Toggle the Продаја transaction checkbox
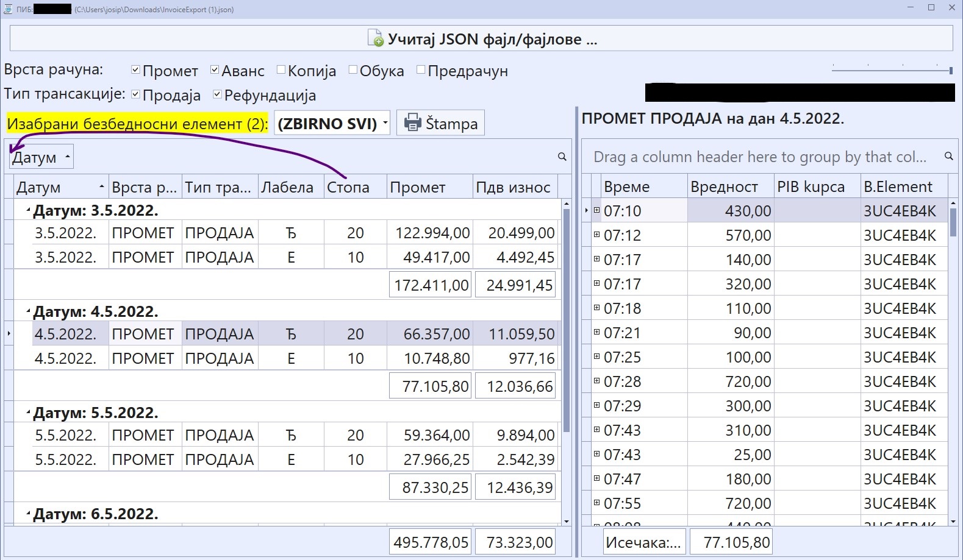The height and width of the screenshot is (560, 963). coord(136,94)
